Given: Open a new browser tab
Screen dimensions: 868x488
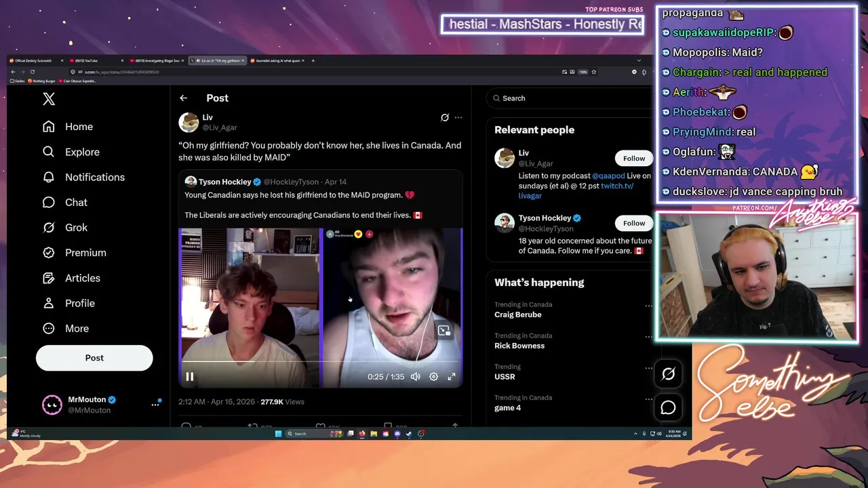Looking at the screenshot, I should coord(313,61).
